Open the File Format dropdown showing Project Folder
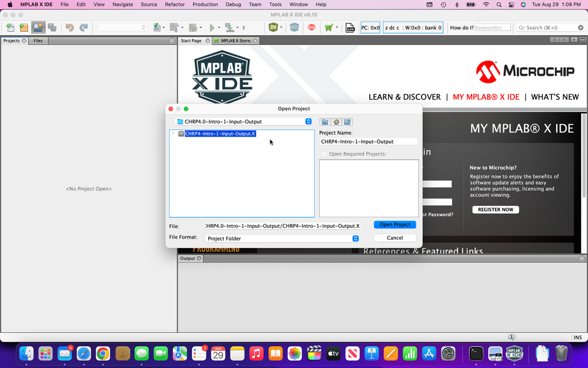588x368 pixels. pyautogui.click(x=356, y=238)
